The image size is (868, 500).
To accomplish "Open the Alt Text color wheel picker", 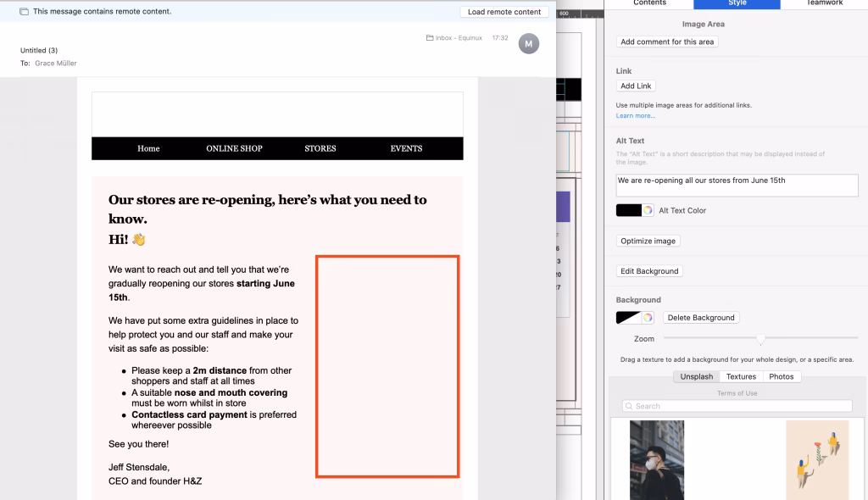I will (x=648, y=210).
